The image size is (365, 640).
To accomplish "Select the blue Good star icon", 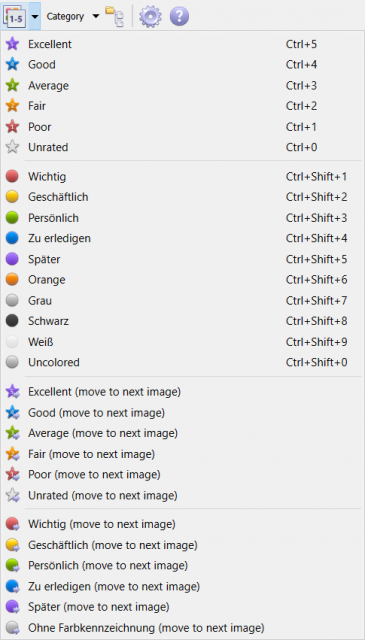I will tap(12, 65).
